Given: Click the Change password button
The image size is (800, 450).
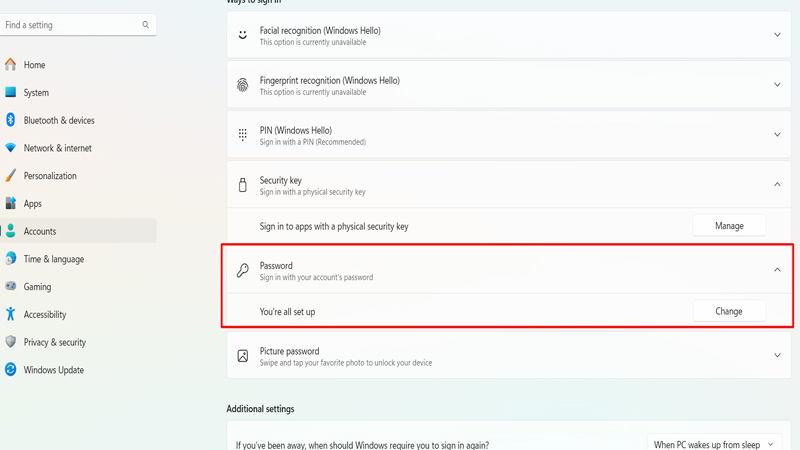Looking at the screenshot, I should pyautogui.click(x=729, y=311).
